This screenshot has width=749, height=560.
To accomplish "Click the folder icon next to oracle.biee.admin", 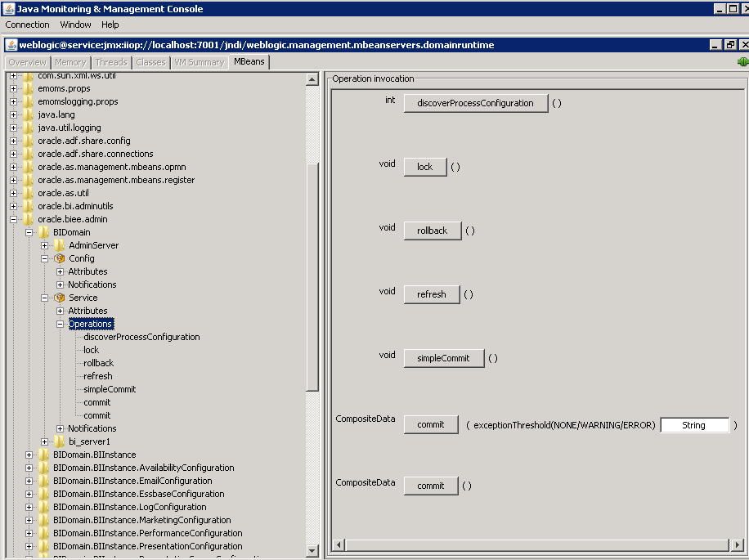I will click(x=28, y=219).
